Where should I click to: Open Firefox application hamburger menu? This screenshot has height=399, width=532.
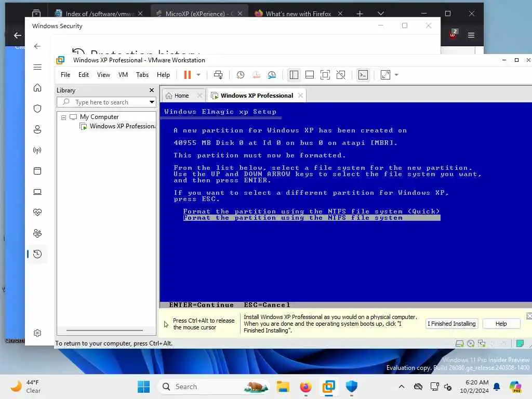point(471,35)
